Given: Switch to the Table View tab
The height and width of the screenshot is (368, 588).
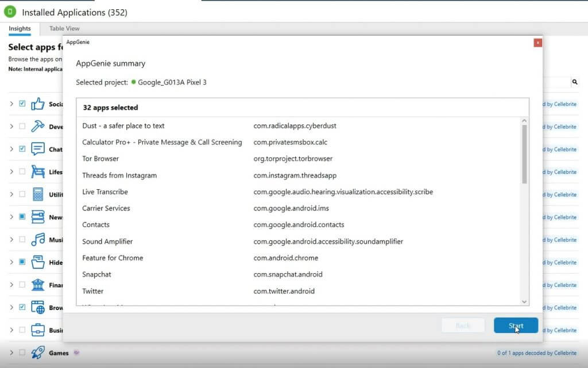Looking at the screenshot, I should (64, 29).
